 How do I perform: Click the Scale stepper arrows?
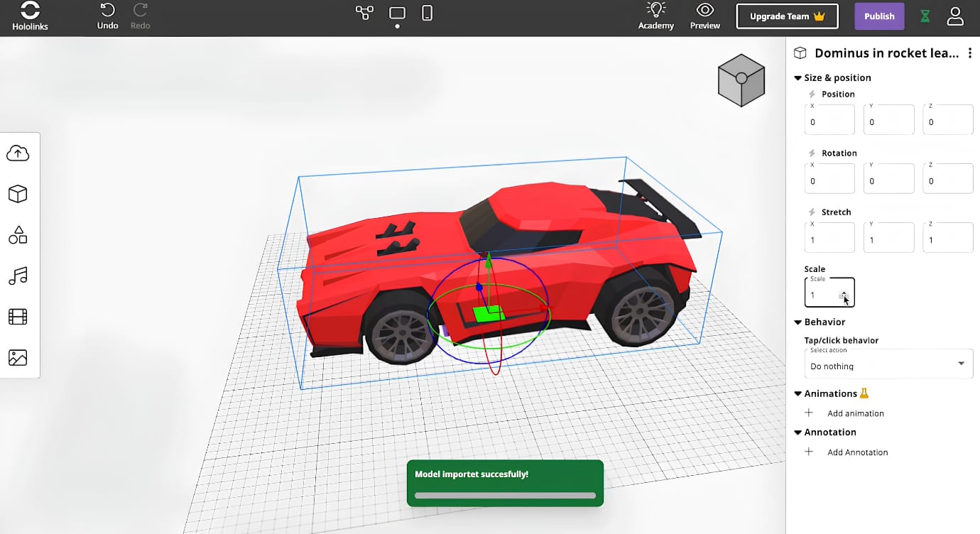click(844, 295)
